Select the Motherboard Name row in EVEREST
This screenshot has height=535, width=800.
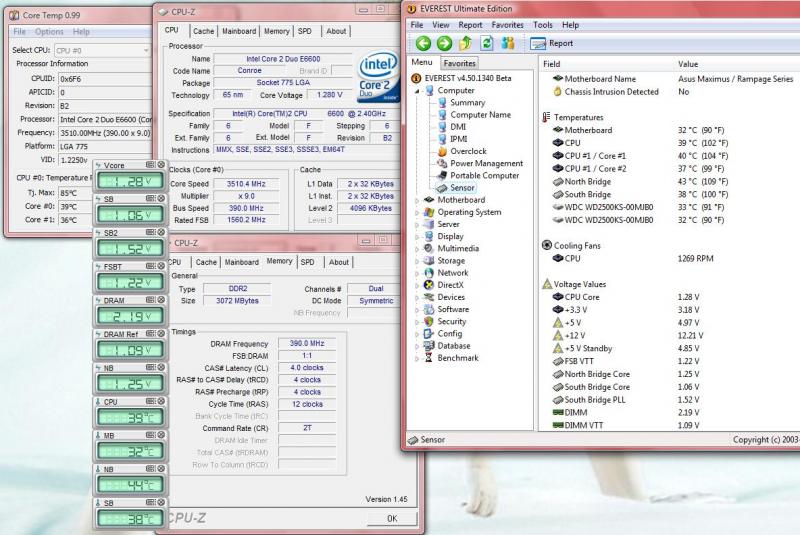point(668,79)
